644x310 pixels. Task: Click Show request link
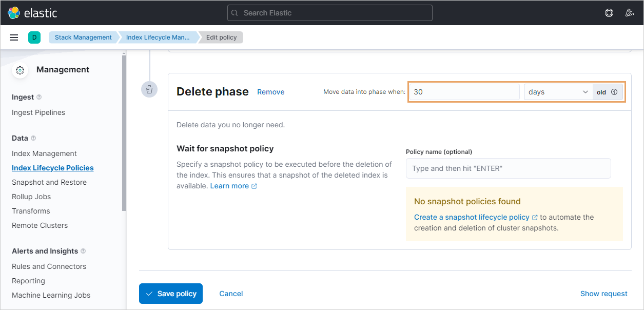tap(603, 294)
